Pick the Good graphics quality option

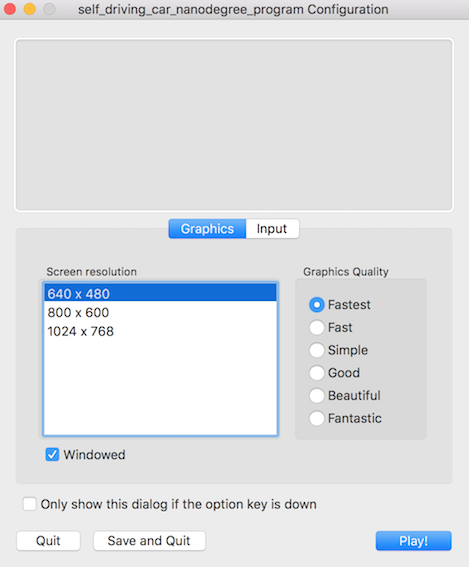pos(316,373)
